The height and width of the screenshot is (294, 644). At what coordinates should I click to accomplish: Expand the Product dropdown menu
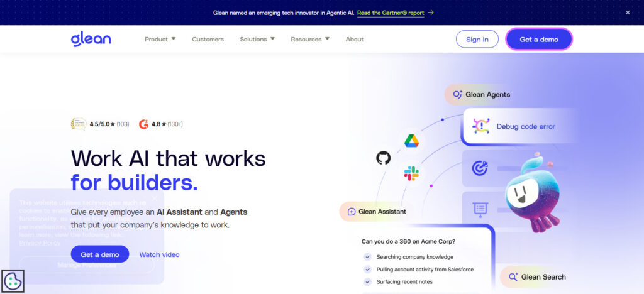[160, 40]
